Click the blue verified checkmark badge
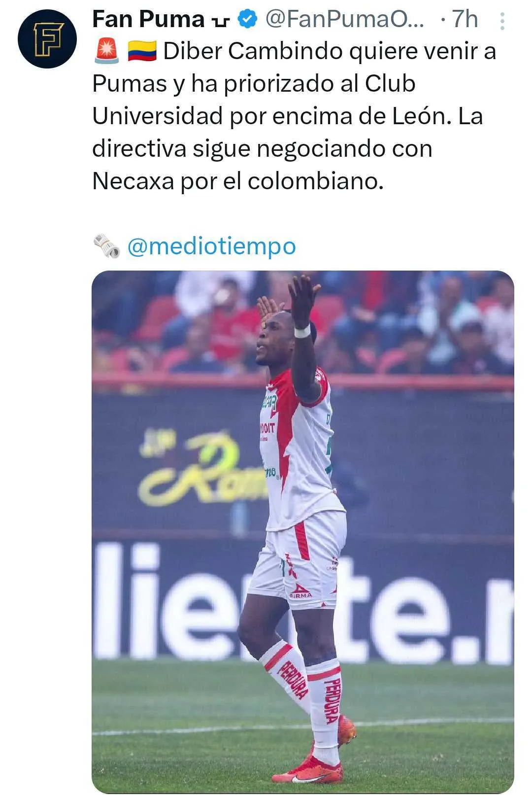 click(248, 20)
